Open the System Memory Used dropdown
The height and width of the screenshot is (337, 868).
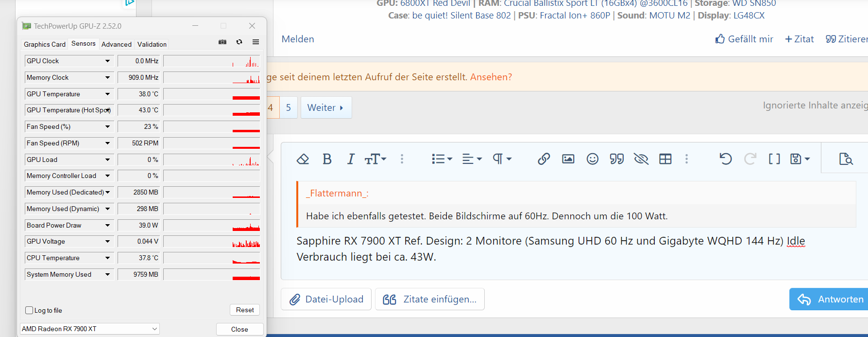coord(107,274)
